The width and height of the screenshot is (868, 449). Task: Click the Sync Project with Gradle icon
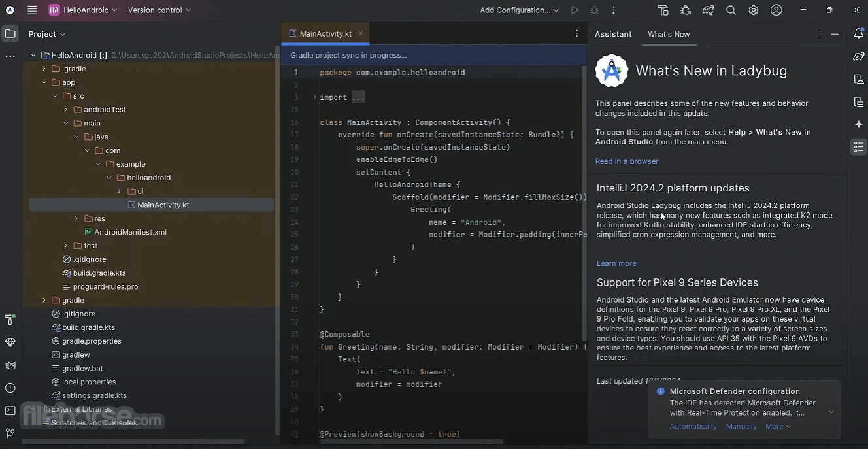click(709, 10)
